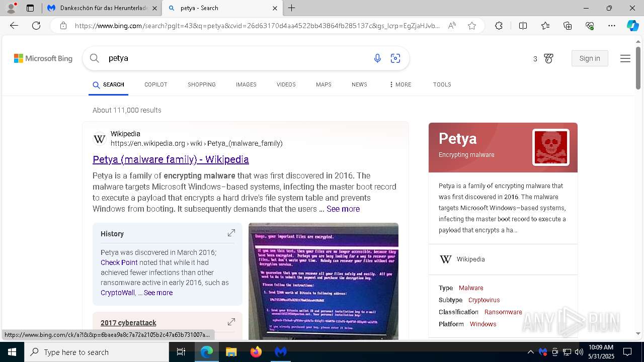
Task: Go back with the browser back arrow
Action: click(x=14, y=26)
